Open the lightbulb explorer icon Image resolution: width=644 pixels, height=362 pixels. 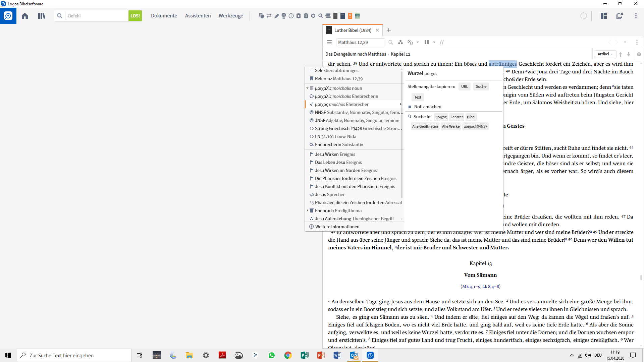pyautogui.click(x=284, y=16)
